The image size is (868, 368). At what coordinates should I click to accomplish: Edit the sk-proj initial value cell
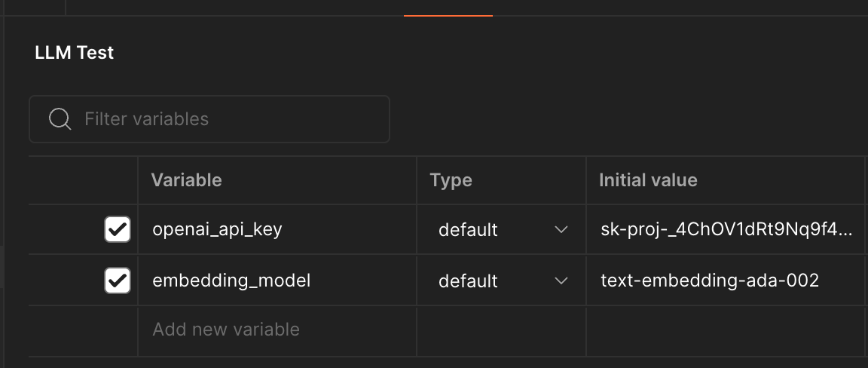[x=726, y=229]
